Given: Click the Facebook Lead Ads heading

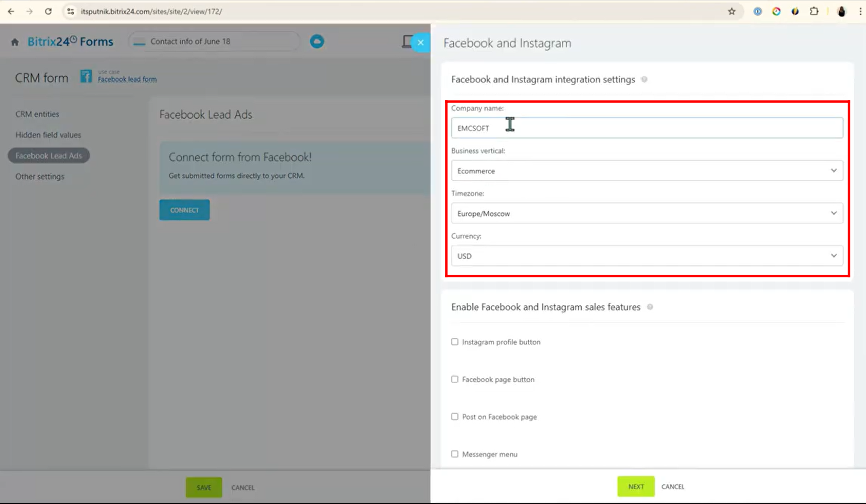Looking at the screenshot, I should coord(206,115).
